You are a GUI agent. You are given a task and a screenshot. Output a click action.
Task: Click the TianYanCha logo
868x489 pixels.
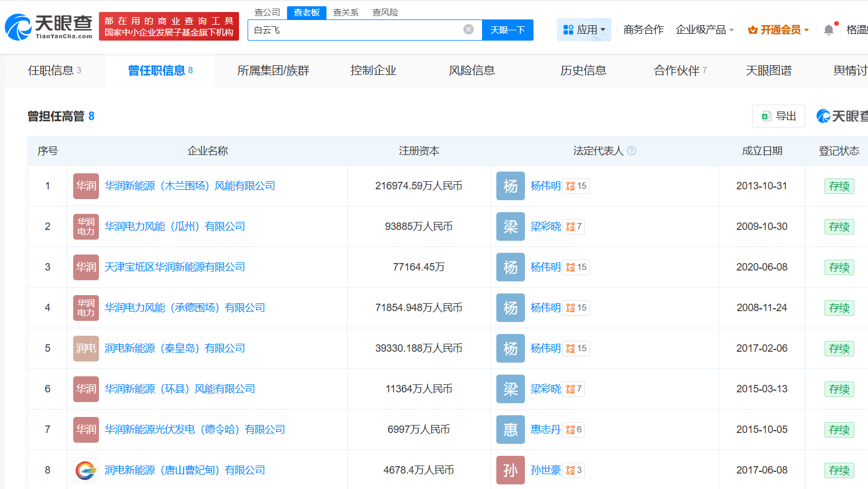point(49,26)
